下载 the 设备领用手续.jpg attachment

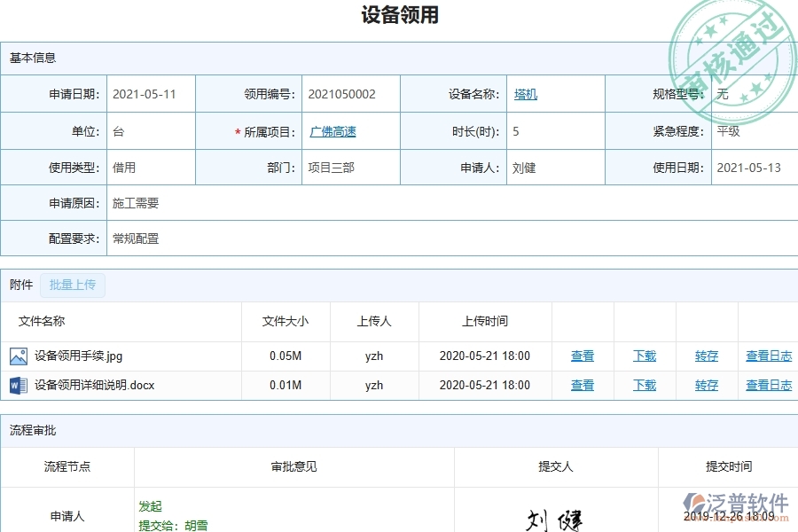645,356
